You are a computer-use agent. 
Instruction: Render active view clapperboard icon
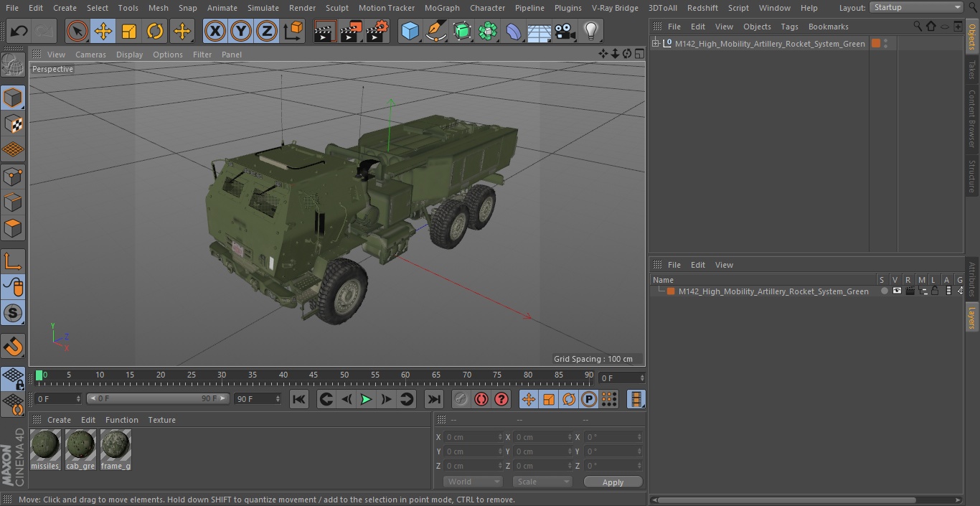point(325,31)
